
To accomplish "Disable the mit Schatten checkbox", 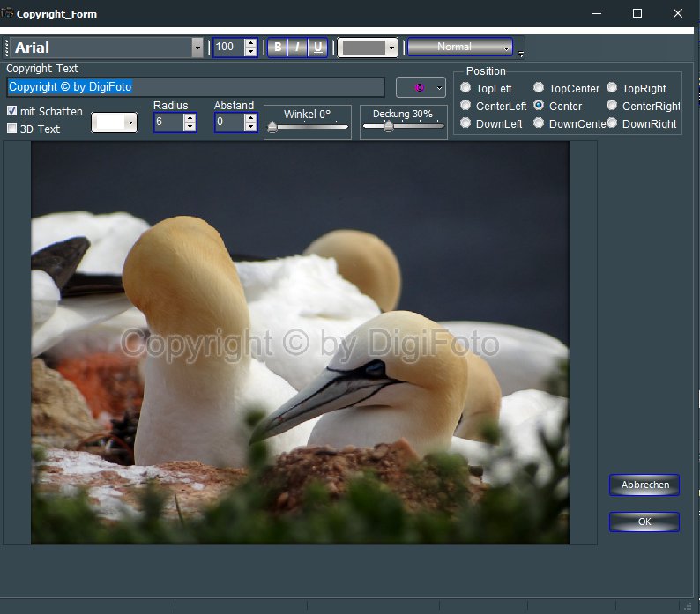I will coord(11,111).
